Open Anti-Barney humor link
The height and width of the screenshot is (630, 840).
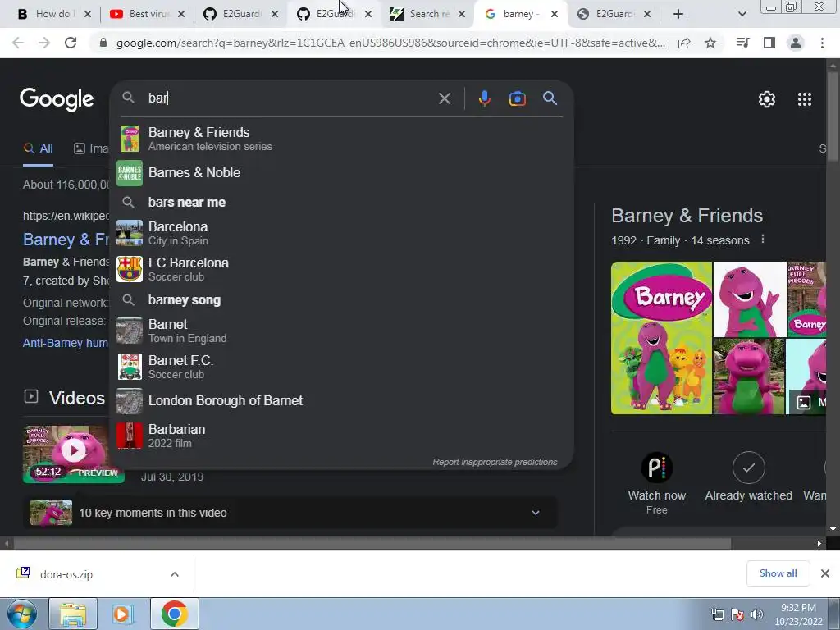66,343
